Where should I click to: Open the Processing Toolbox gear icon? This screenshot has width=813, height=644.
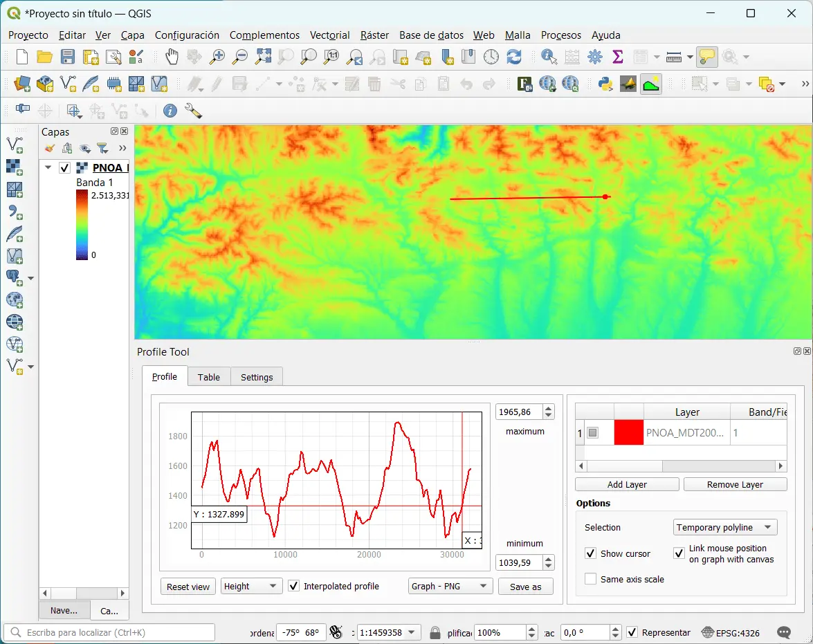pos(595,57)
